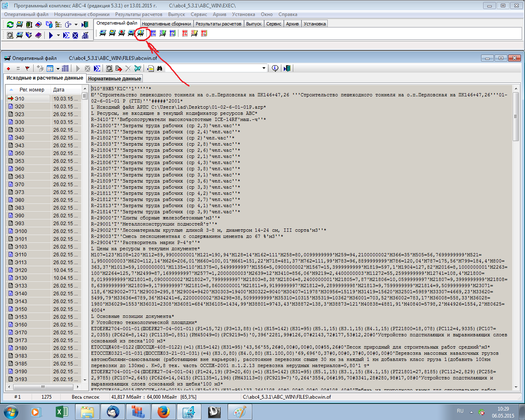Image resolution: width=525 pixels, height=420 pixels.
Task: Click blue play triangle in main toolbar
Action: coord(51,35)
